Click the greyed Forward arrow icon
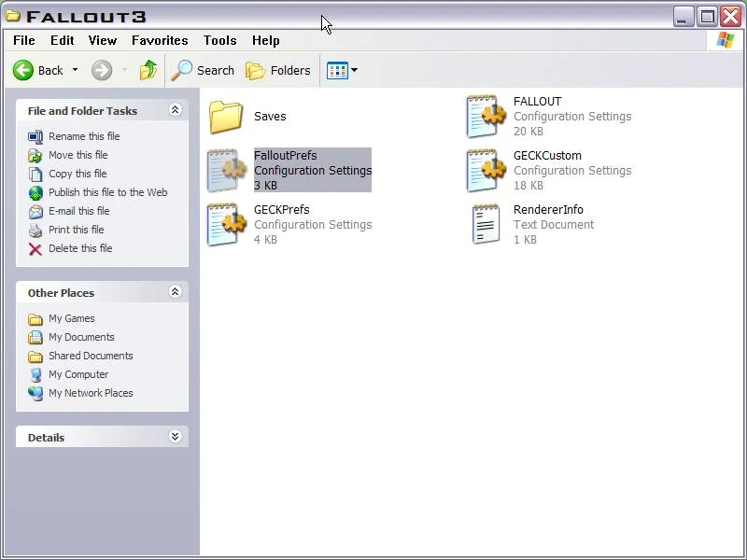The width and height of the screenshot is (747, 560). 102,71
